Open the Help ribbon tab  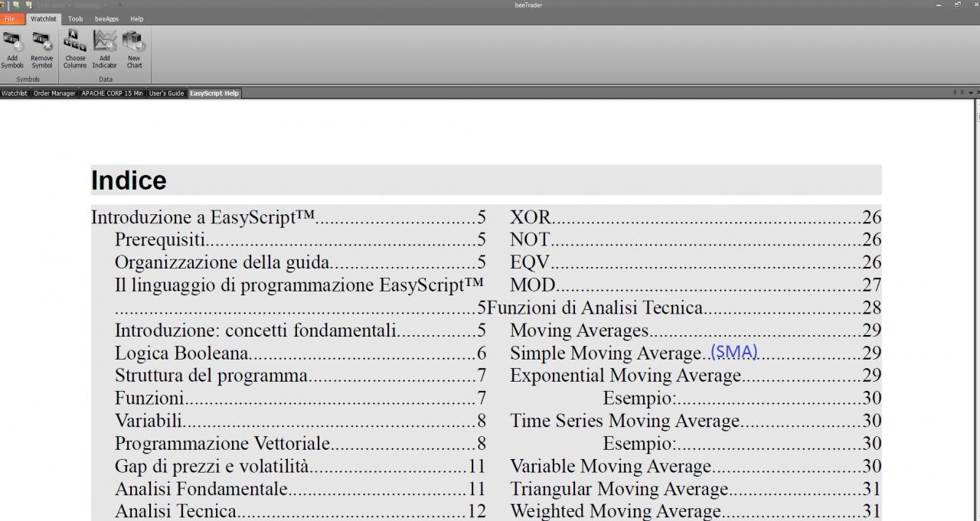coord(136,18)
